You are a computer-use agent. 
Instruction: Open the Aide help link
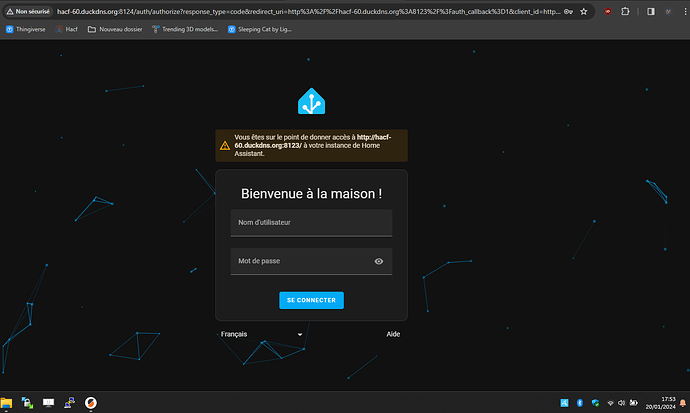point(393,334)
